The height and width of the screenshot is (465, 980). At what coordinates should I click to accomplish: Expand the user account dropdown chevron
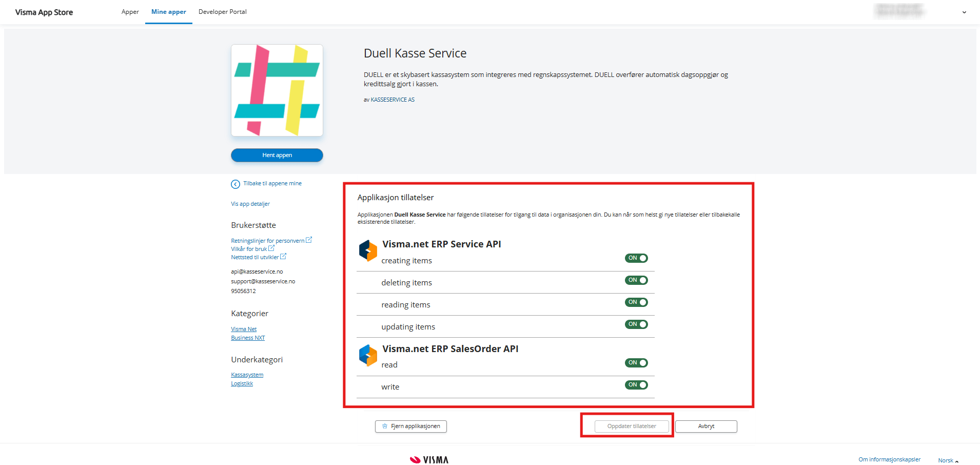964,12
